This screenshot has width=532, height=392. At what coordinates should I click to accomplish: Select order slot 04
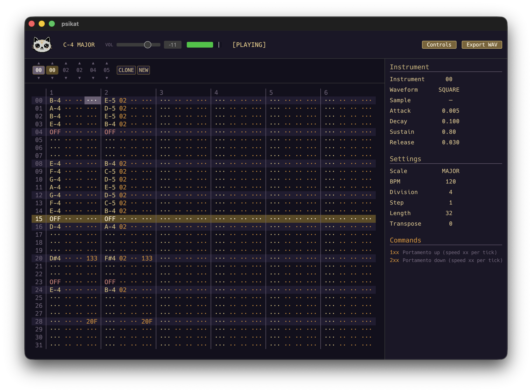tap(93, 70)
